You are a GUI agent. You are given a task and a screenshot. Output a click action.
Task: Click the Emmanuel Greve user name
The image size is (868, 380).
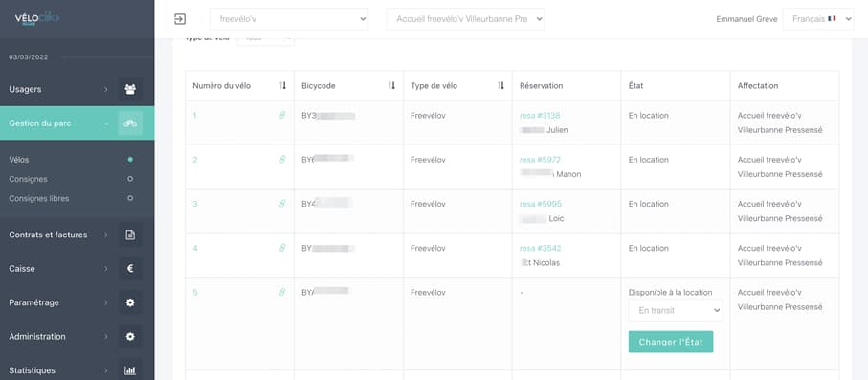pos(746,19)
